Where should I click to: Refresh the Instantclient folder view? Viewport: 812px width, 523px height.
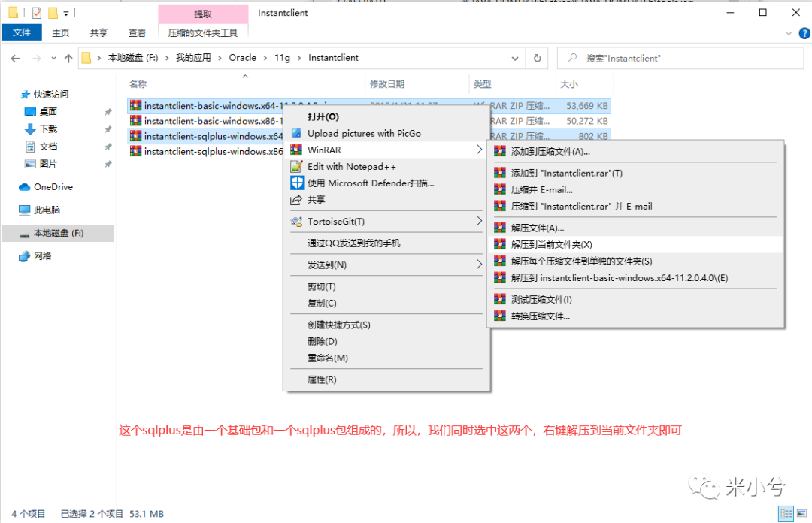pyautogui.click(x=537, y=58)
